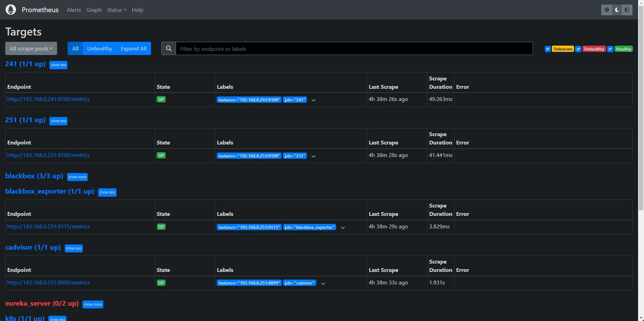Click the blackbox_exporter (1/1 up) heading

pos(50,191)
